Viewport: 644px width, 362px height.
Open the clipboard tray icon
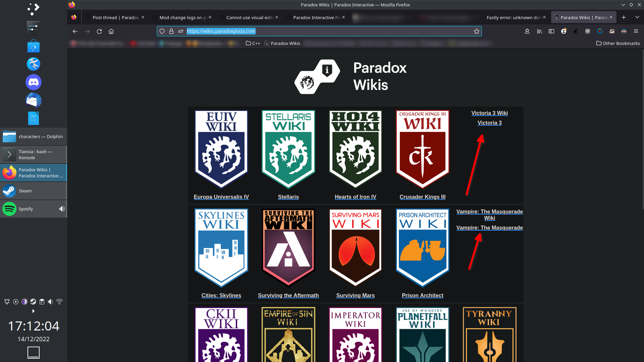tap(42, 302)
